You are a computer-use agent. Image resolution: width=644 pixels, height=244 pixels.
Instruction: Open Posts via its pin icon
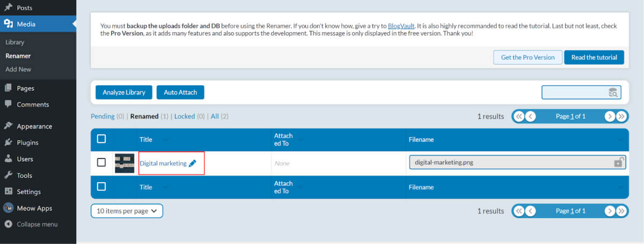click(x=8, y=8)
